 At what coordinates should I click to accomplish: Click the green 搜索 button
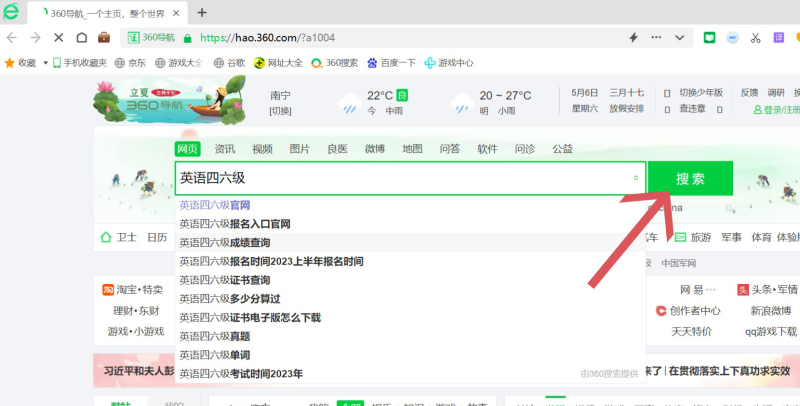tap(690, 179)
